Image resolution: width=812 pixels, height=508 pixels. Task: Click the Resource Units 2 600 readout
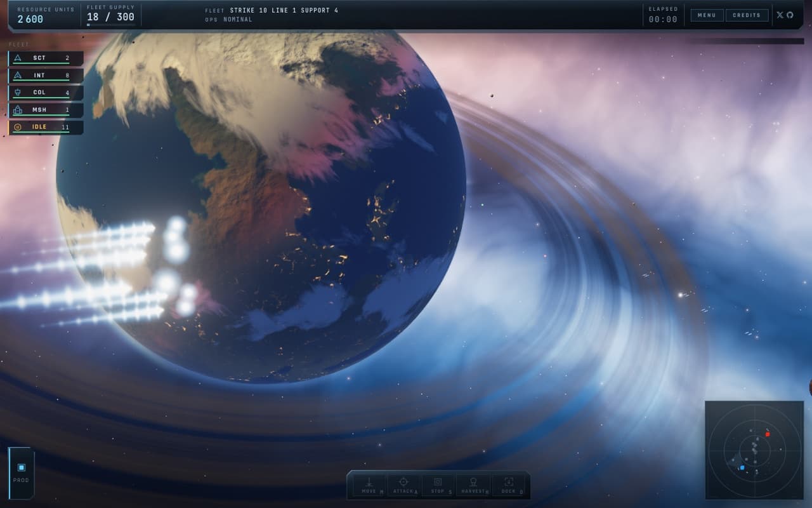tap(45, 15)
